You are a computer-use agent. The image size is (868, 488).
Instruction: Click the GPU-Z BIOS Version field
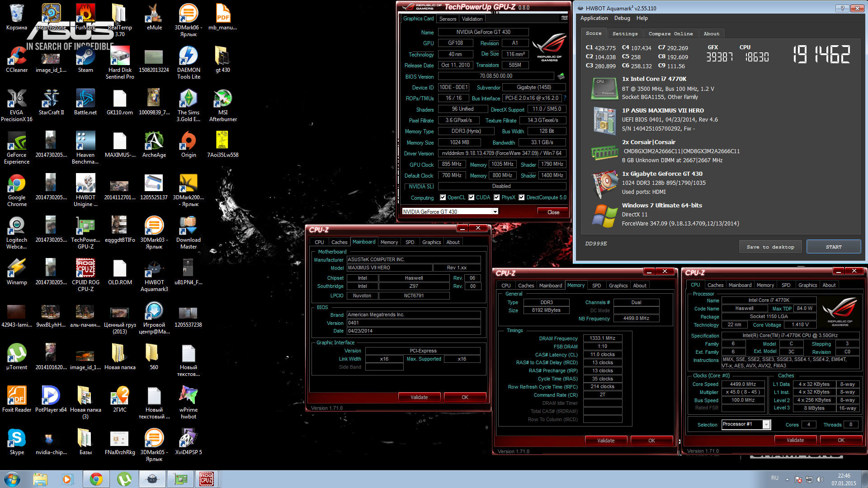(x=496, y=76)
